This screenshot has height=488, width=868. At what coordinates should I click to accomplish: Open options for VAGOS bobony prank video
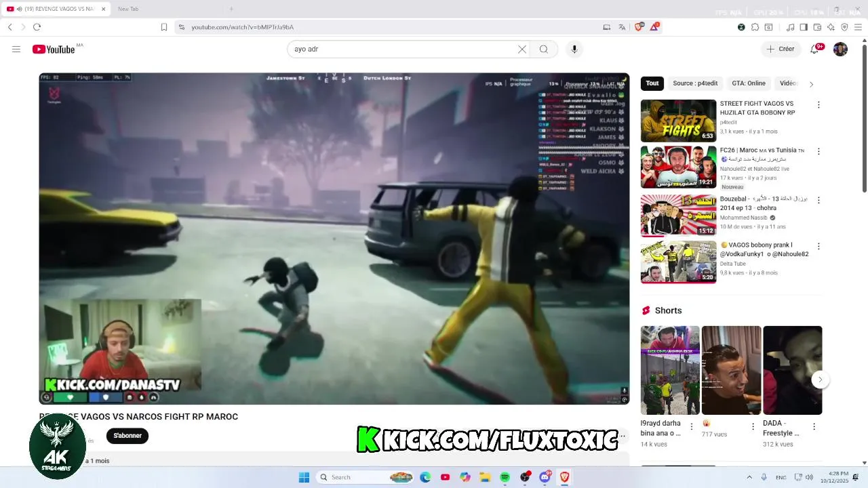tap(818, 246)
